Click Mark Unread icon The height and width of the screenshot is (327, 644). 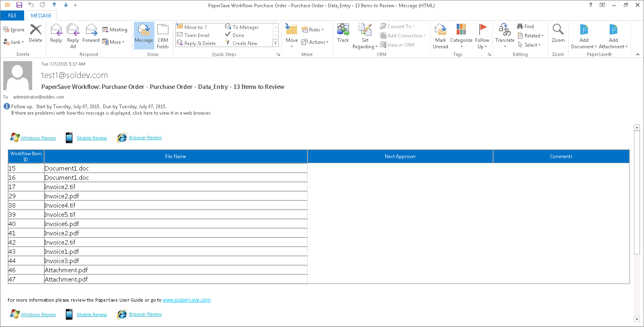tap(441, 29)
